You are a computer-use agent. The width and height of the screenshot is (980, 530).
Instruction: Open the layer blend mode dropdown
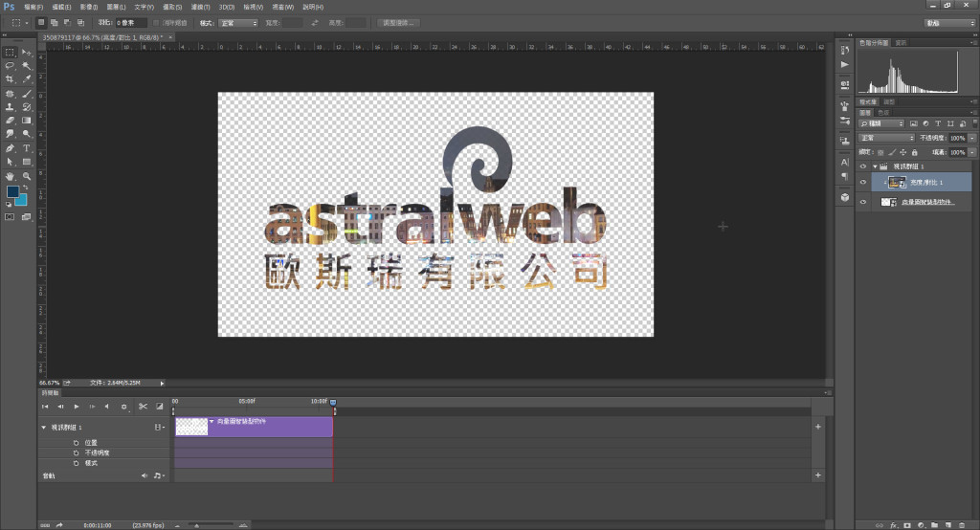886,138
